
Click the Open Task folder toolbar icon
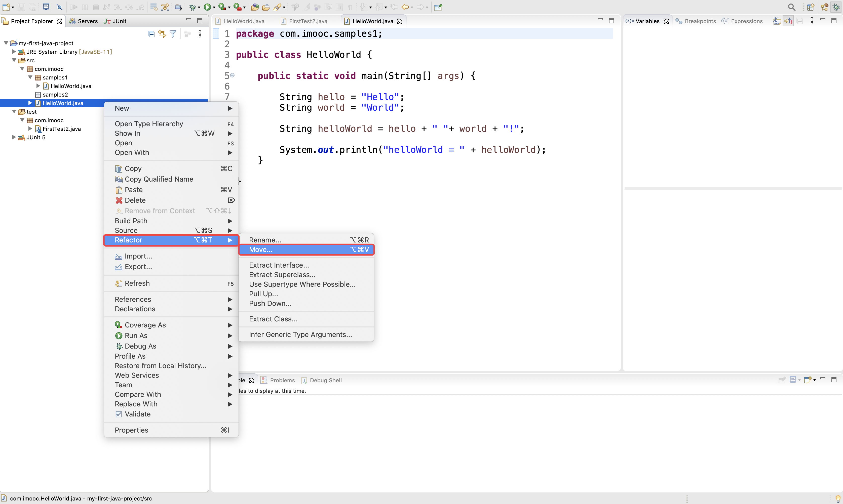click(x=266, y=7)
